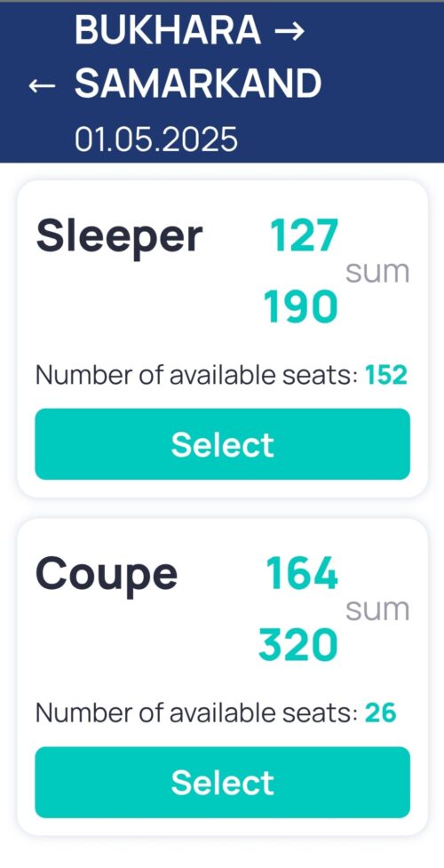Tap the back arrow icon in header

point(42,85)
